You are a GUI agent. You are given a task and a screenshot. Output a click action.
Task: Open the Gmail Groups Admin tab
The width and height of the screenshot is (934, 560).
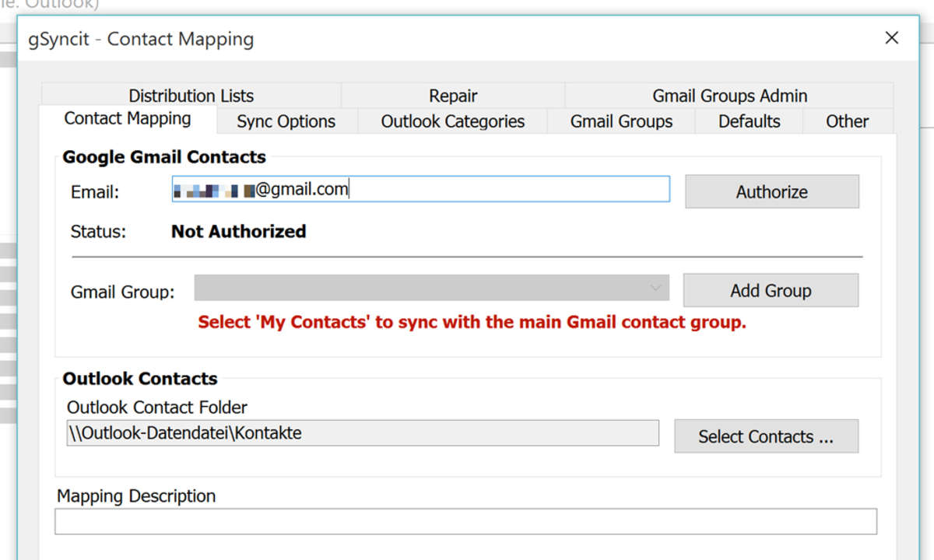[729, 96]
